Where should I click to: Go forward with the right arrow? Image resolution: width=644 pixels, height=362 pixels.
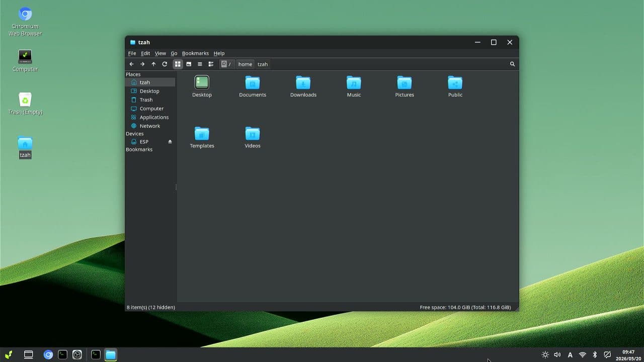click(142, 64)
